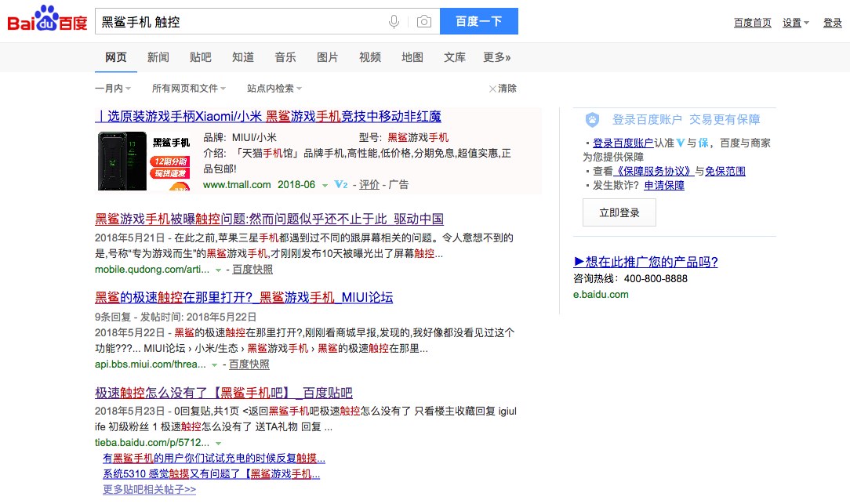Image resolution: width=850 pixels, height=504 pixels.
Task: Open 《保障服务协议》 link
Action: tap(653, 171)
